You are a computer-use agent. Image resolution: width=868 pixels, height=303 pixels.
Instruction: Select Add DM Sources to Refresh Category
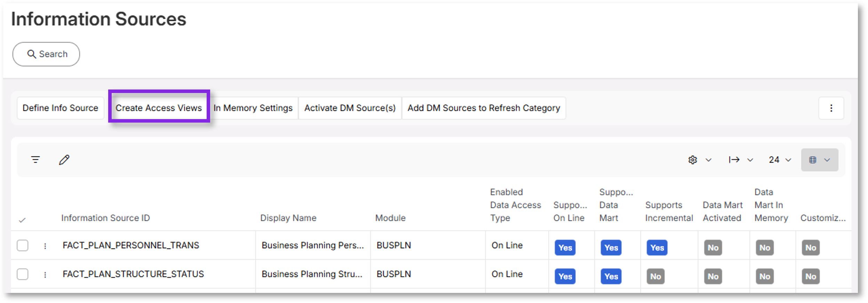tap(484, 108)
